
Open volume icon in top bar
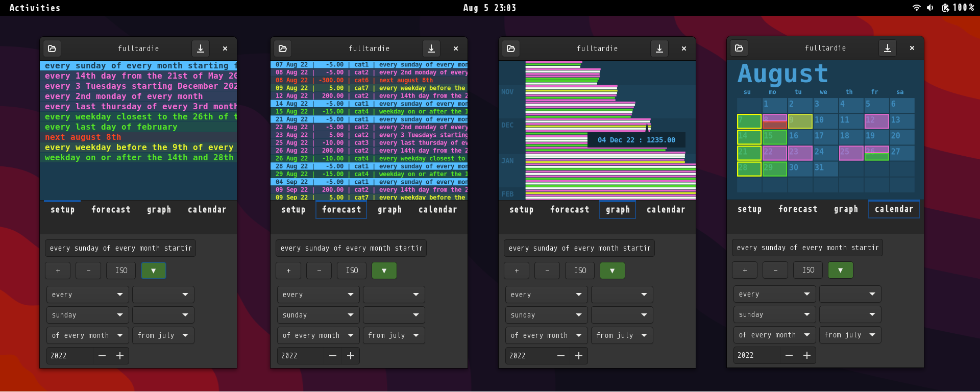click(930, 8)
